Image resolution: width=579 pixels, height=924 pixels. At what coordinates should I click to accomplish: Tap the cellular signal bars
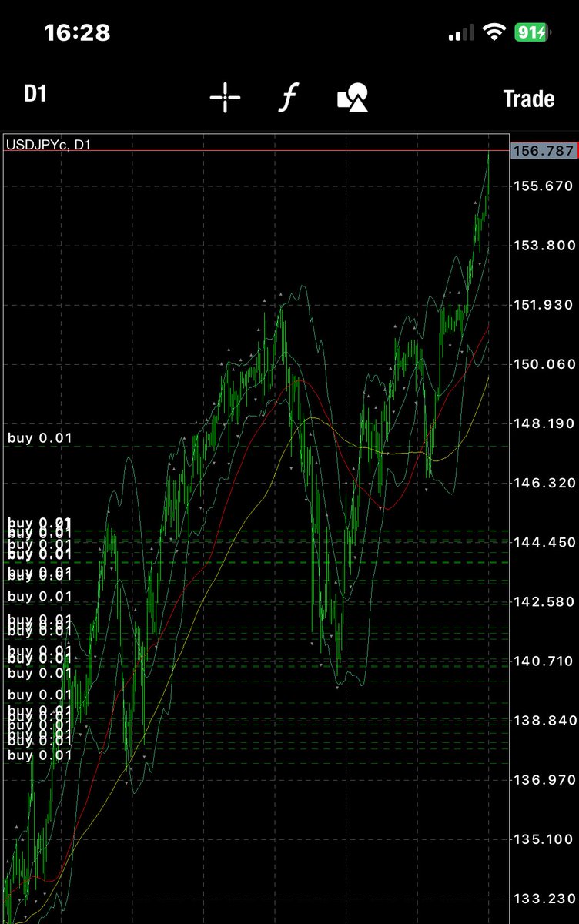pos(461,33)
